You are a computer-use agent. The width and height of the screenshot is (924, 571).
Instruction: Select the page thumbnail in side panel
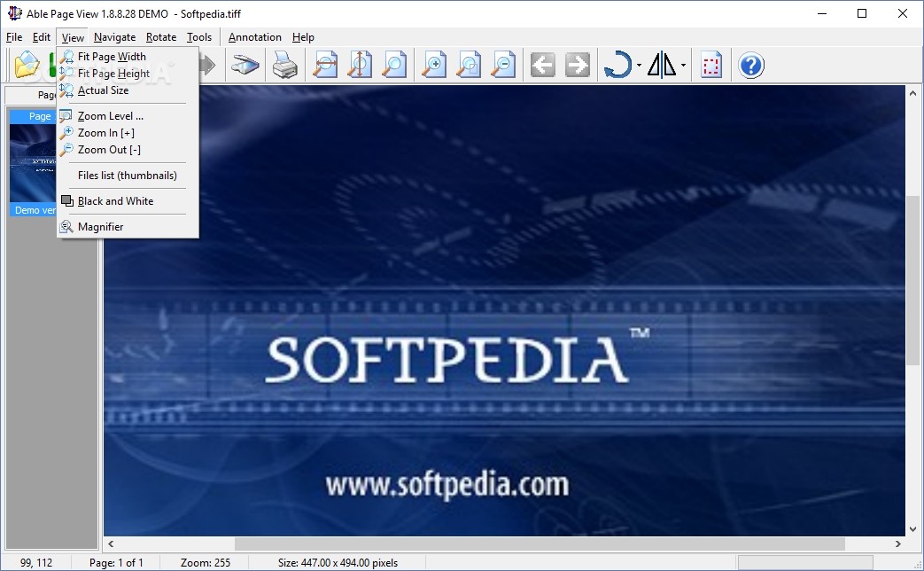(x=33, y=163)
